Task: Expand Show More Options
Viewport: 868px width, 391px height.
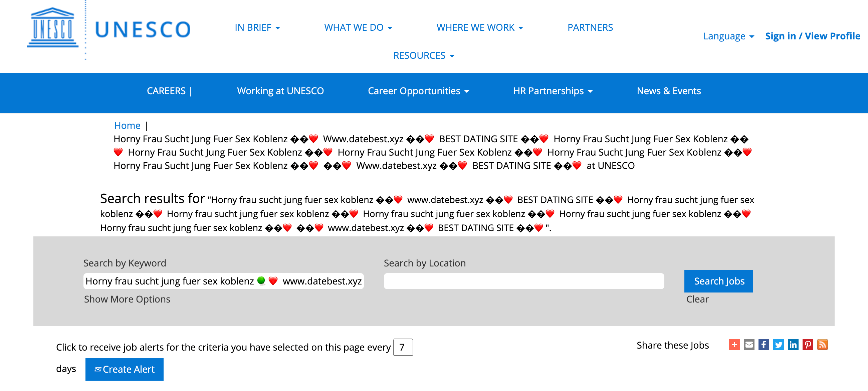Action: point(127,299)
